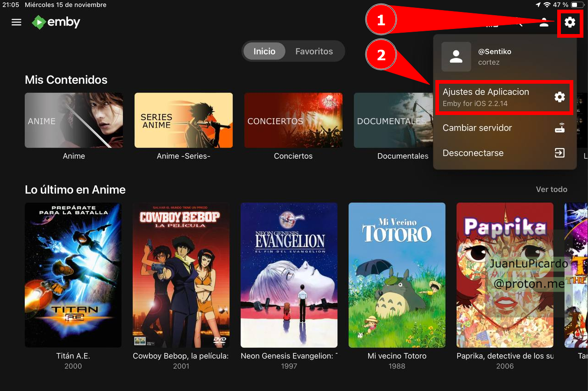Click the gear icon beside Ajustes de Aplicacion
The width and height of the screenshot is (588, 391).
[x=559, y=97]
